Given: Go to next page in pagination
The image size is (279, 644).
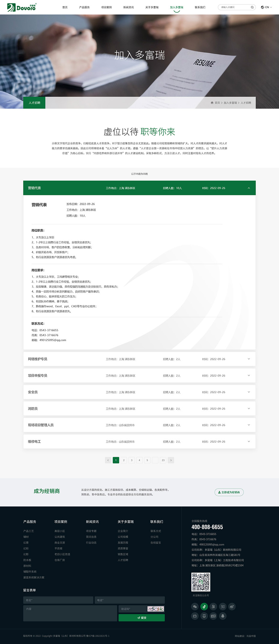Looking at the screenshot, I should (171, 460).
